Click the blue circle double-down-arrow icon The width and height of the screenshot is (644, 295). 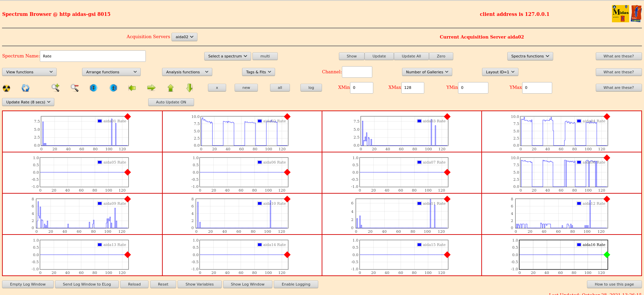[x=93, y=88]
